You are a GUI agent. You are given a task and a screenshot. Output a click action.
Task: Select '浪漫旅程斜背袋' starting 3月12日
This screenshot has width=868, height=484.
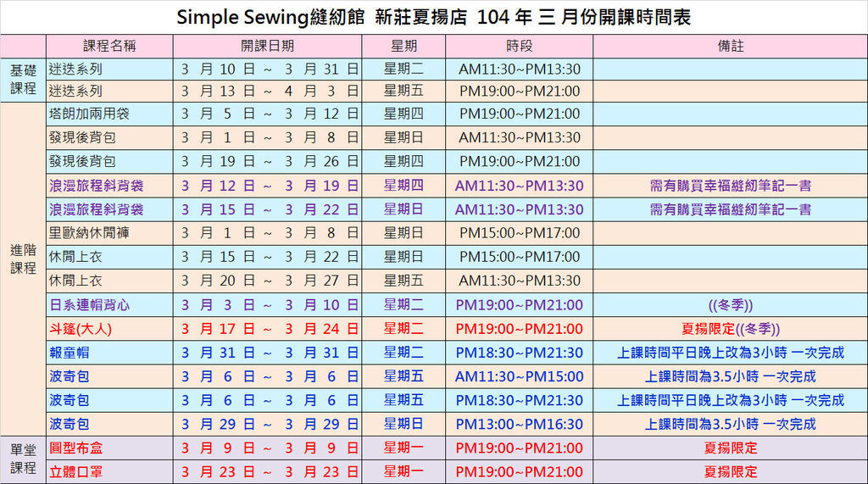coord(97,186)
